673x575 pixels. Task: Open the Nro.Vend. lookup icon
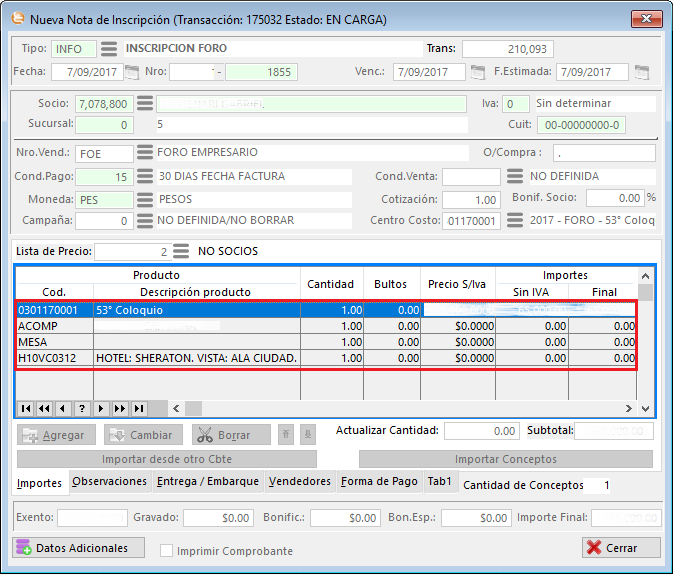pos(145,153)
